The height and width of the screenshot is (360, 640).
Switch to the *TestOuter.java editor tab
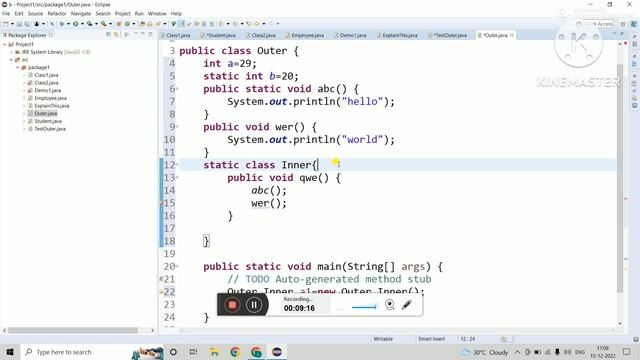(x=448, y=35)
